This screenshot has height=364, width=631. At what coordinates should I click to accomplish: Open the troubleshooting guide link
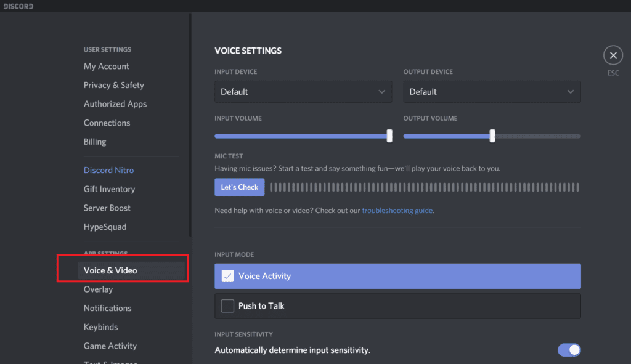point(397,210)
